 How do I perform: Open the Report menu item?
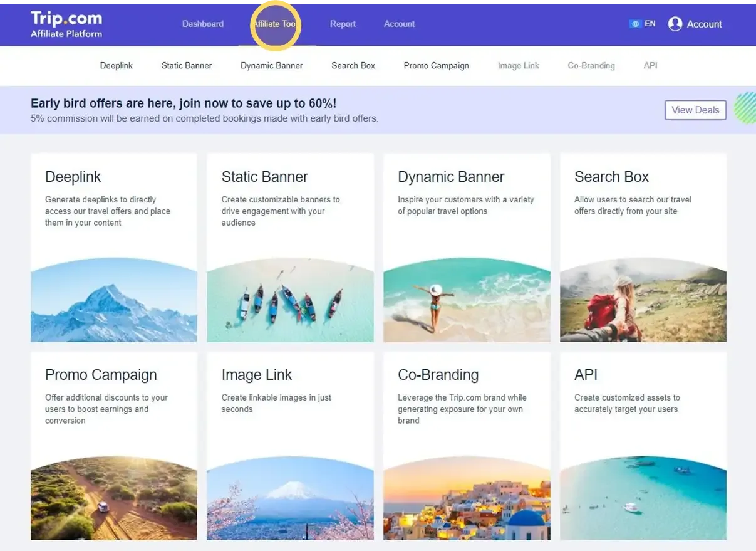[x=343, y=24]
